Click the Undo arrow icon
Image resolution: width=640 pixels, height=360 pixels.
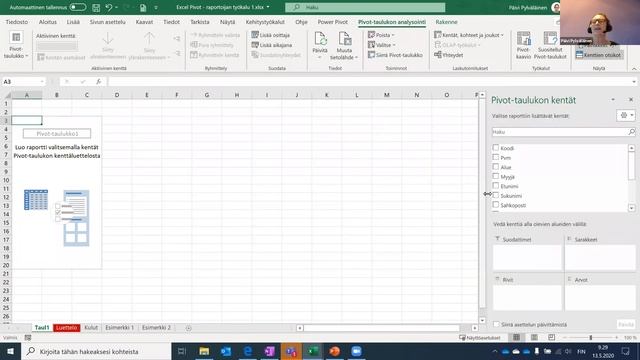[x=109, y=7]
